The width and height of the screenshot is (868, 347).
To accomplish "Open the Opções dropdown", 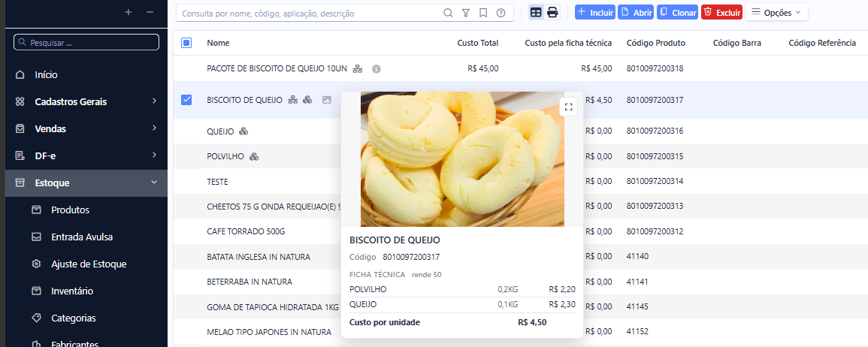I will [x=776, y=12].
